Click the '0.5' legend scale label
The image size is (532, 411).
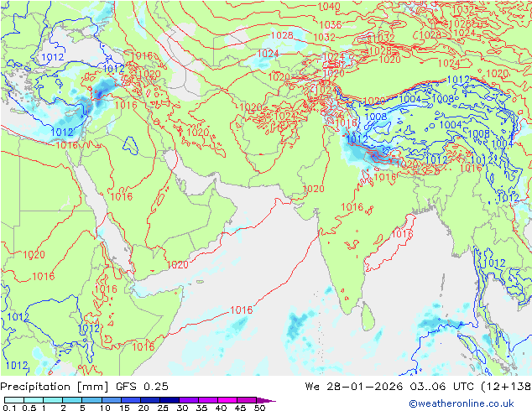29,408
